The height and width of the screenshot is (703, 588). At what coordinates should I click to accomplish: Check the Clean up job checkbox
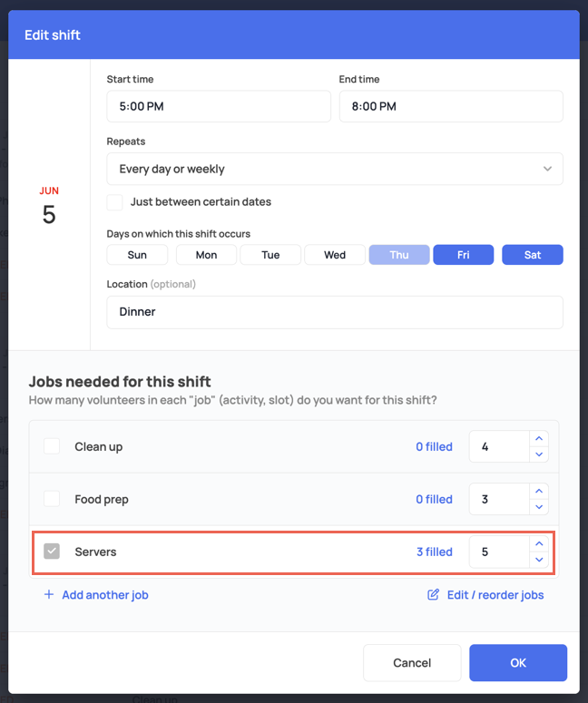tap(52, 446)
